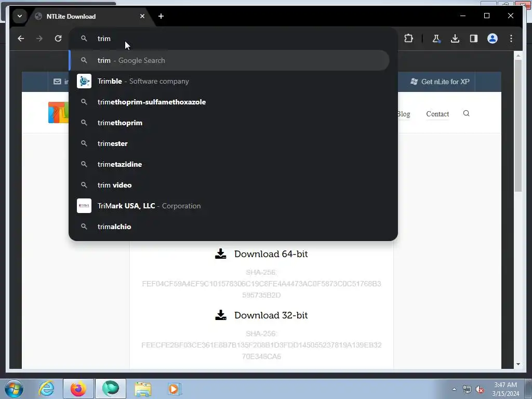Click the download icon next to 64-bit
532x399 pixels.
click(x=221, y=254)
